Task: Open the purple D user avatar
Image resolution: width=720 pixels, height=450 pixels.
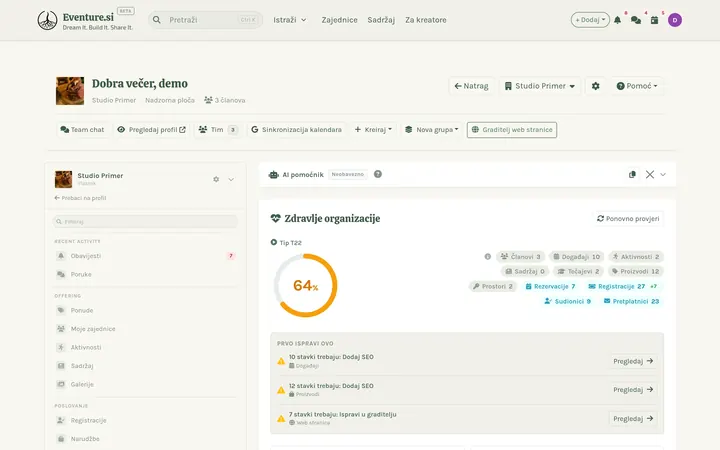Action: pos(675,20)
